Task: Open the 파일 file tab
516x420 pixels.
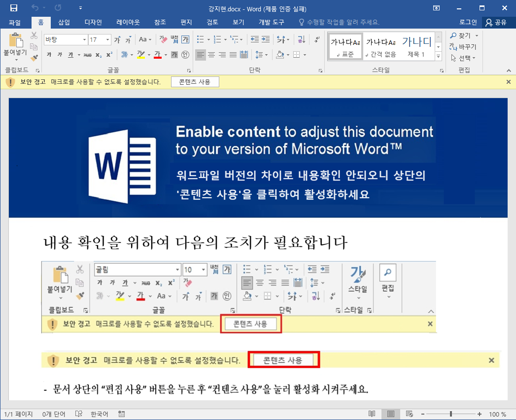Action: 14,22
